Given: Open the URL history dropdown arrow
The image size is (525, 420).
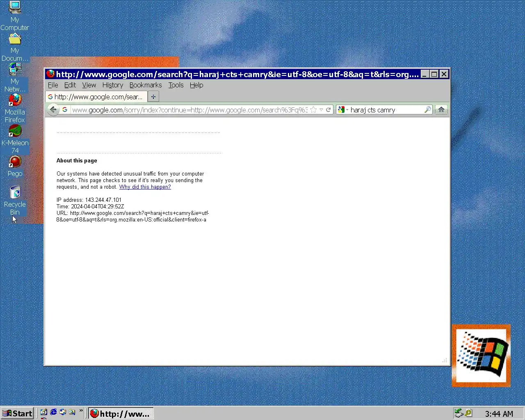Looking at the screenshot, I should pyautogui.click(x=321, y=110).
